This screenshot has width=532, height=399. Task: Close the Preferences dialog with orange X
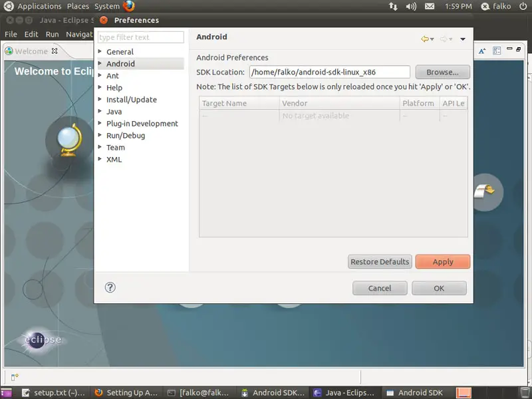[x=104, y=20]
